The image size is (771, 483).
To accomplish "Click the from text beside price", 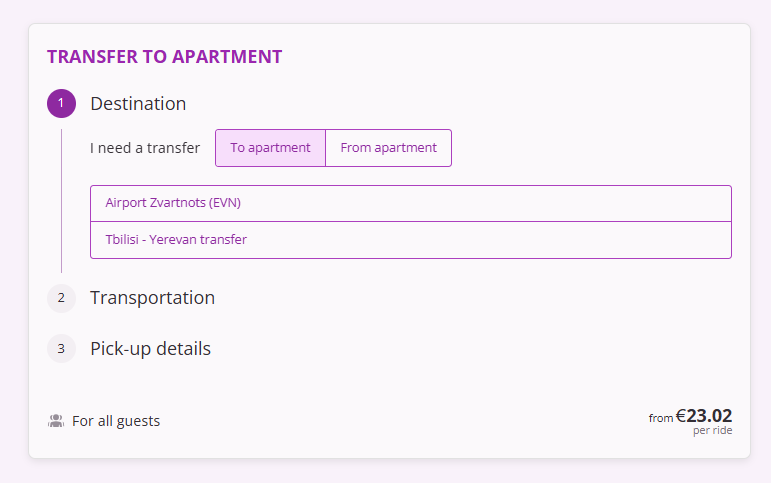I will (661, 418).
